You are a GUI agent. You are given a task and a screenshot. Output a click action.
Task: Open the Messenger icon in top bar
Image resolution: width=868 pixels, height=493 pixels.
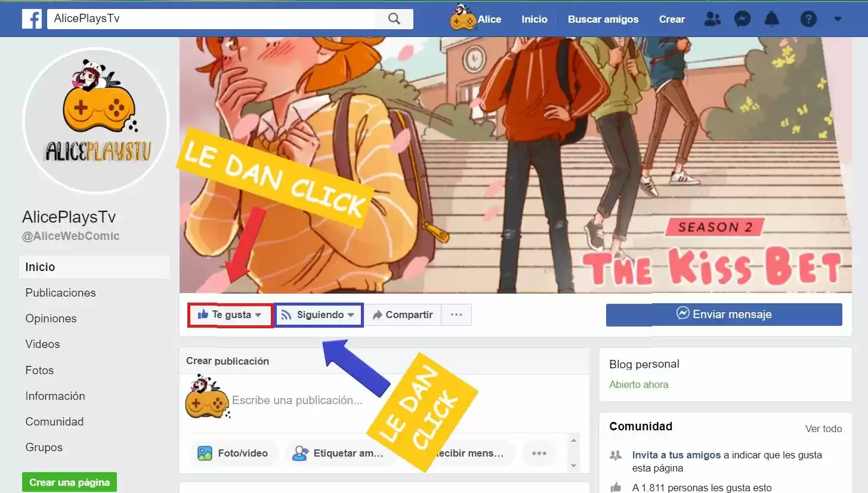click(x=742, y=19)
